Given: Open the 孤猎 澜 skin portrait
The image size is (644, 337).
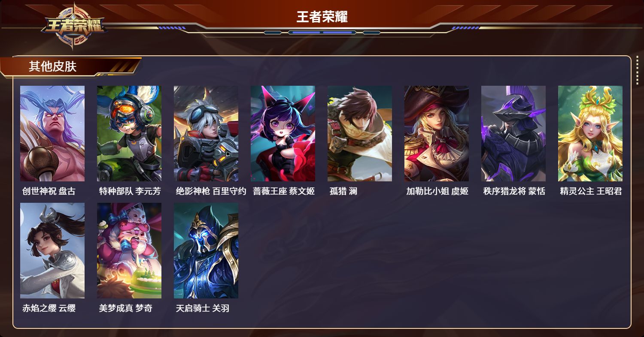Looking at the screenshot, I should tap(360, 133).
